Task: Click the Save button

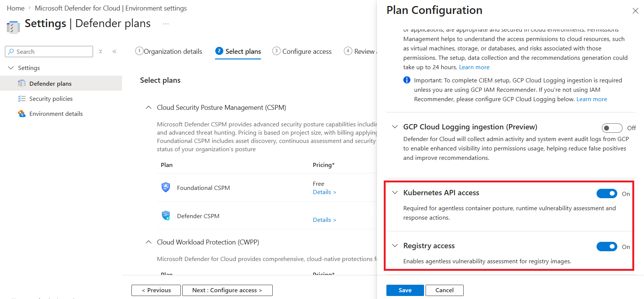Action: [x=405, y=290]
